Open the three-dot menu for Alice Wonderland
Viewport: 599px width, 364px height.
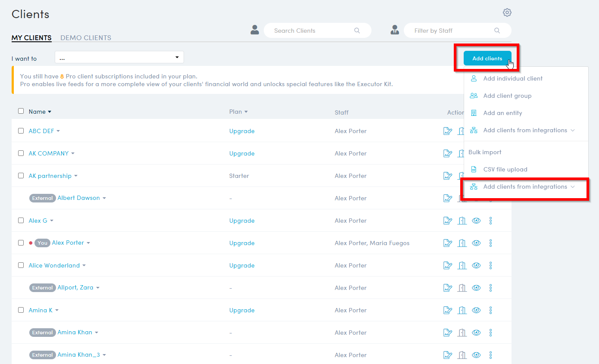pos(490,265)
